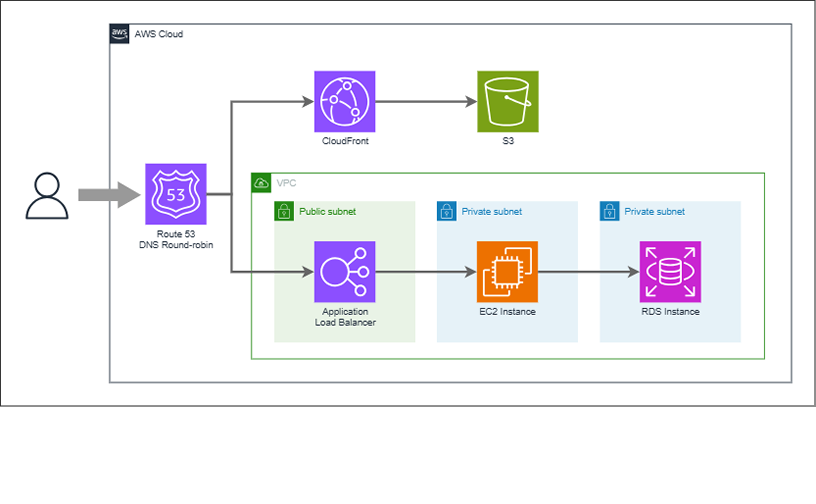
Task: Click the green VPC cloud icon
Action: coord(261,183)
